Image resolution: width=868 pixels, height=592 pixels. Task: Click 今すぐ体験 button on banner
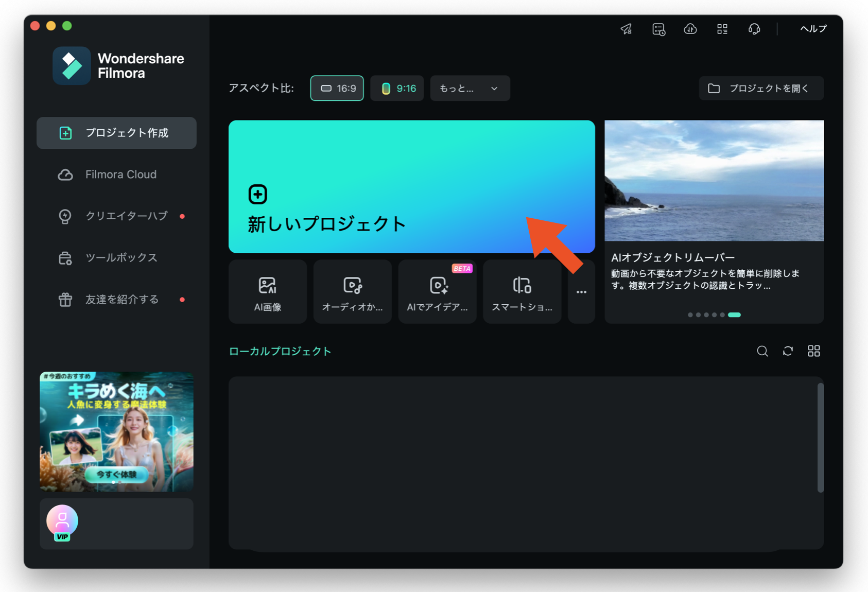point(116,474)
